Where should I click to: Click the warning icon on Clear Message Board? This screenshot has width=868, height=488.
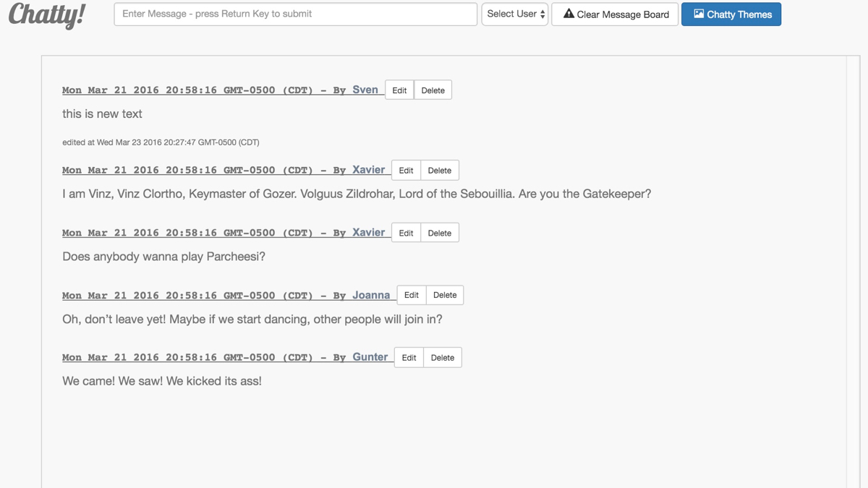tap(569, 14)
